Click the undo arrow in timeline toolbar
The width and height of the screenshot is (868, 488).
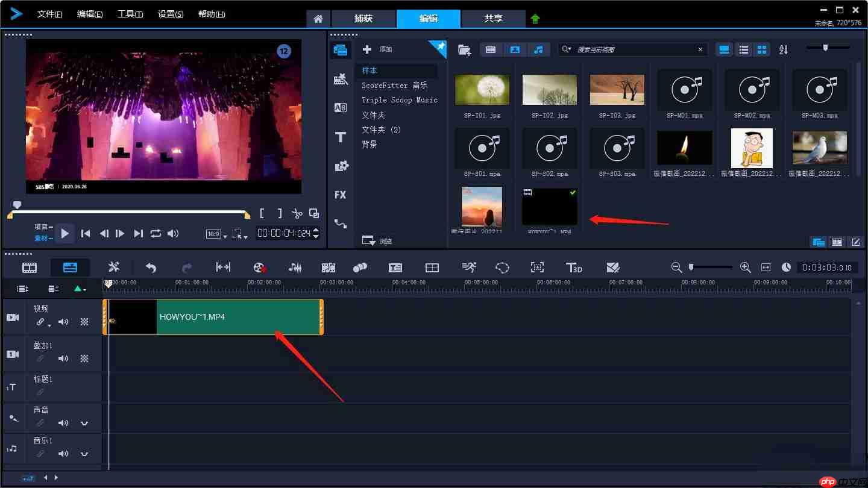coord(151,267)
